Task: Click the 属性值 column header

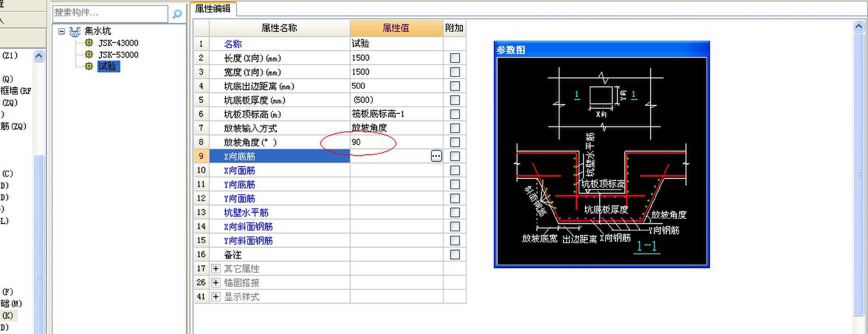Action: coord(396,28)
